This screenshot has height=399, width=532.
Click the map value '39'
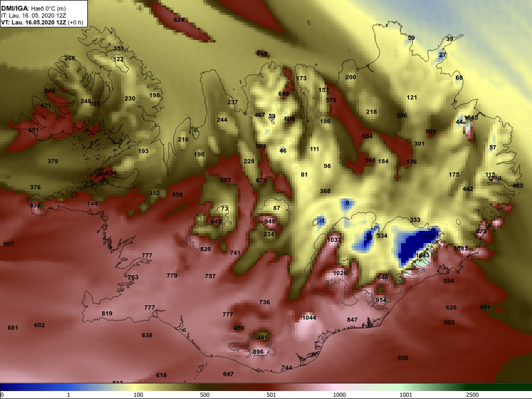[x=450, y=39]
